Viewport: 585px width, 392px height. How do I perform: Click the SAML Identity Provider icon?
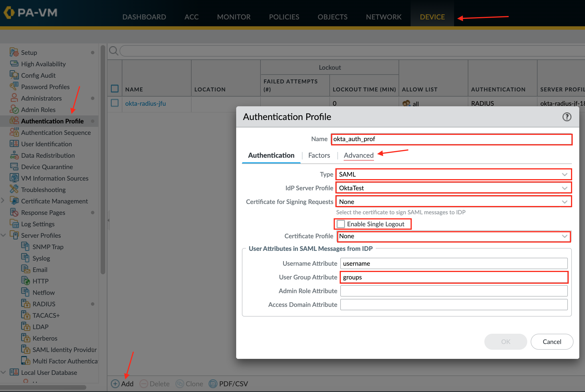[x=25, y=349]
